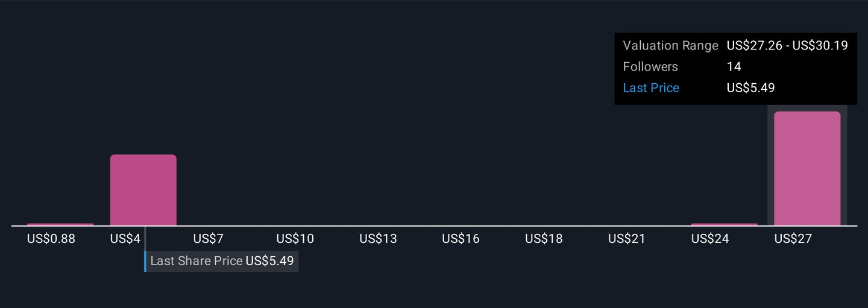
Task: Click the US$13 axis label
Action: pos(379,239)
